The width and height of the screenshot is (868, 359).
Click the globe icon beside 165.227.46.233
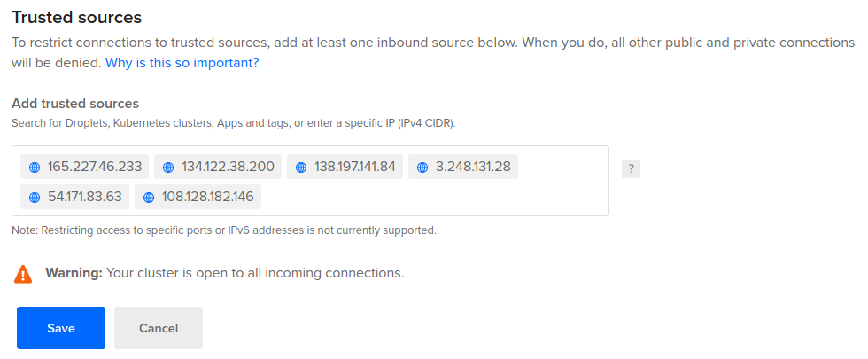(x=35, y=168)
